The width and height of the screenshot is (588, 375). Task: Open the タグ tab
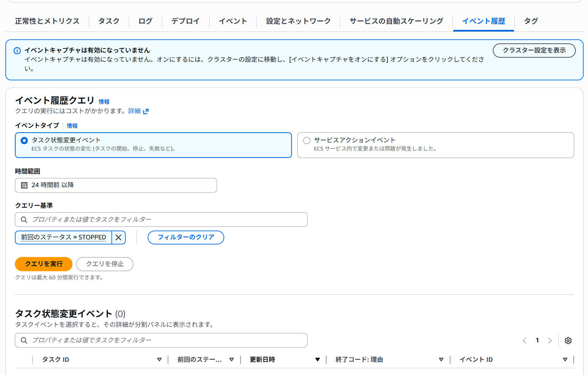tap(531, 21)
